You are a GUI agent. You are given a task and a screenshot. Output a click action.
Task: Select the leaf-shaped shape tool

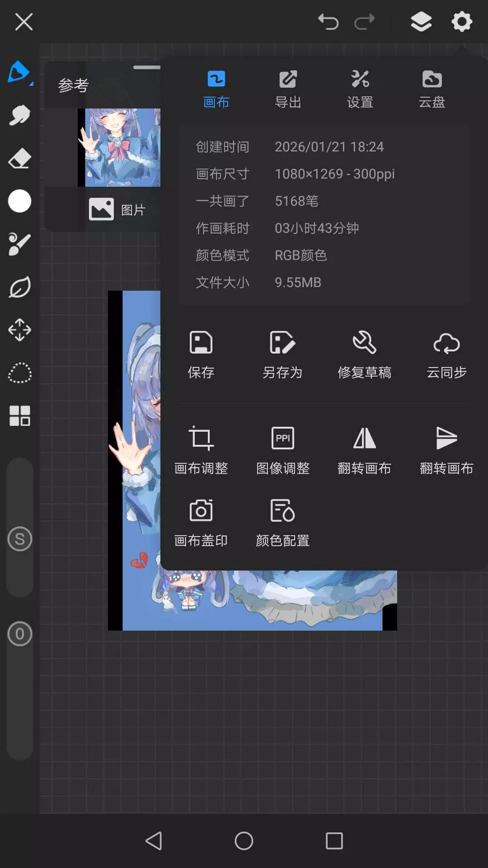(19, 287)
